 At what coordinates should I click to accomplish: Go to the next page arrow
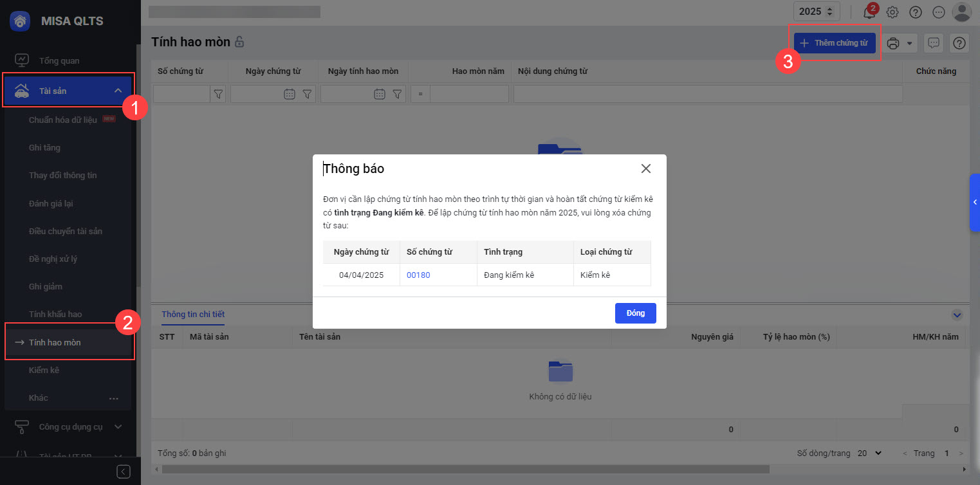(961, 453)
